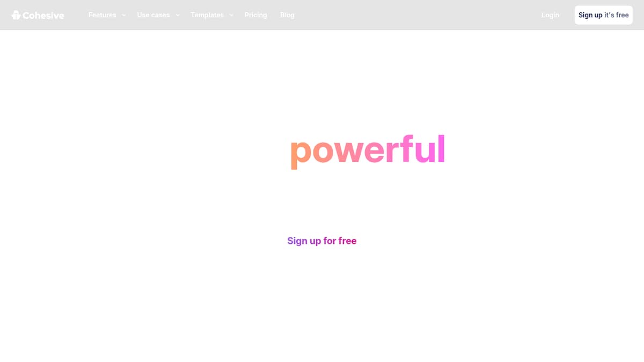The image size is (644, 362).
Task: Visit the Blog link
Action: click(287, 15)
